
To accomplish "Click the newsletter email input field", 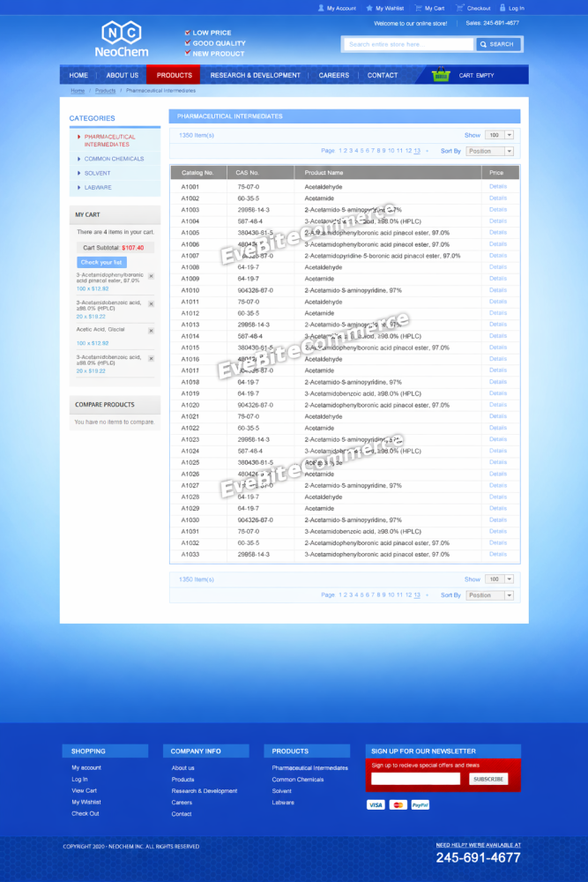I will (x=415, y=779).
